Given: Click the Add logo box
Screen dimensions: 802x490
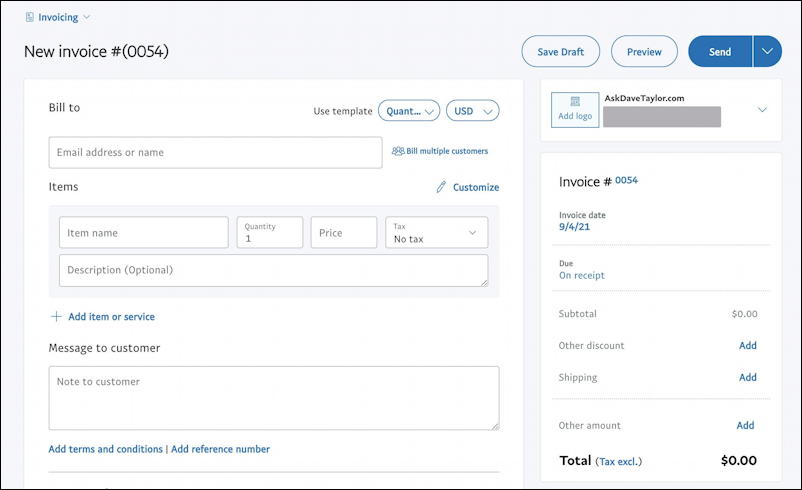Looking at the screenshot, I should pyautogui.click(x=575, y=110).
